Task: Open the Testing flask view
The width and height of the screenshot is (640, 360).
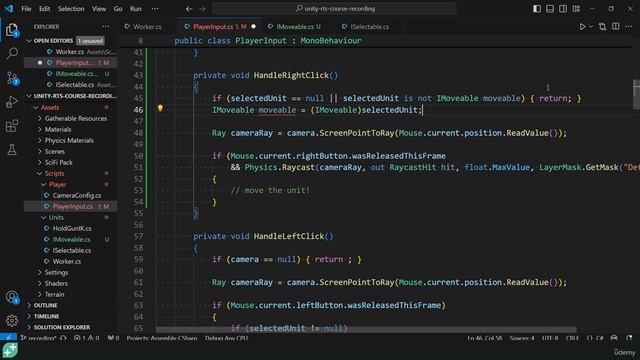Action: [12, 149]
